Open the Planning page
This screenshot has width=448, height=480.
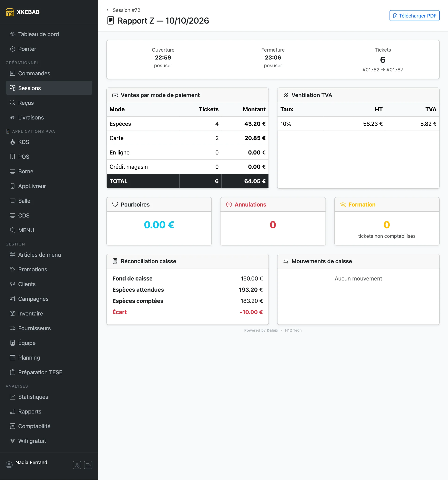coord(49,357)
